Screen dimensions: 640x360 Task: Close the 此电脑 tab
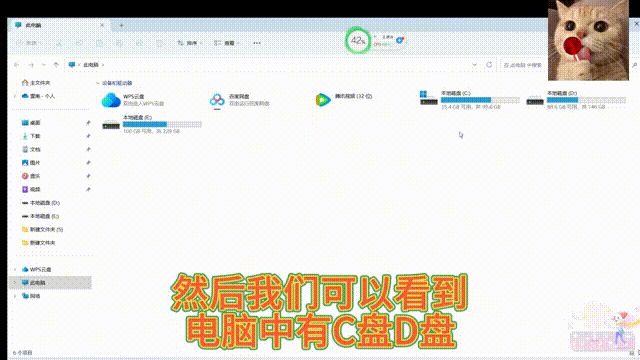coord(102,25)
